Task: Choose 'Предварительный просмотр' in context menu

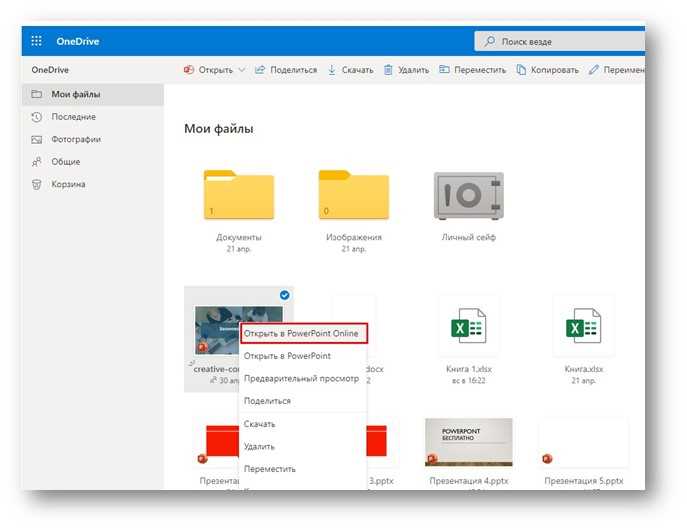Action: 301,378
